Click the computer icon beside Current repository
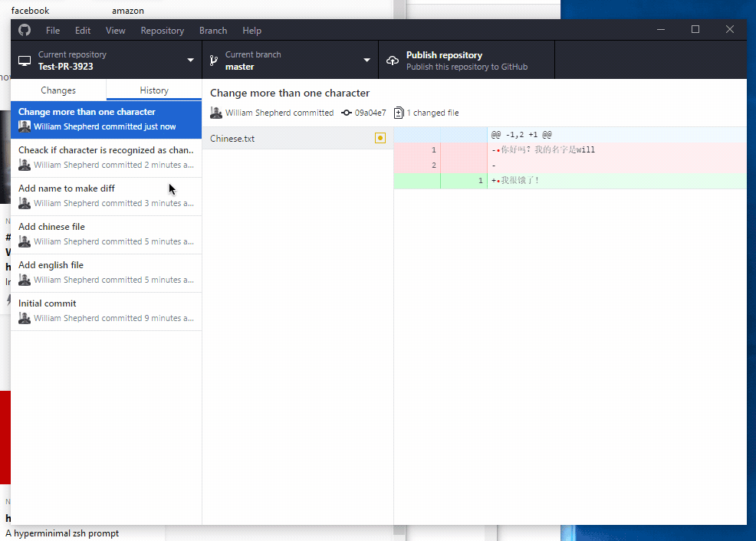Image resolution: width=756 pixels, height=541 pixels. click(24, 60)
